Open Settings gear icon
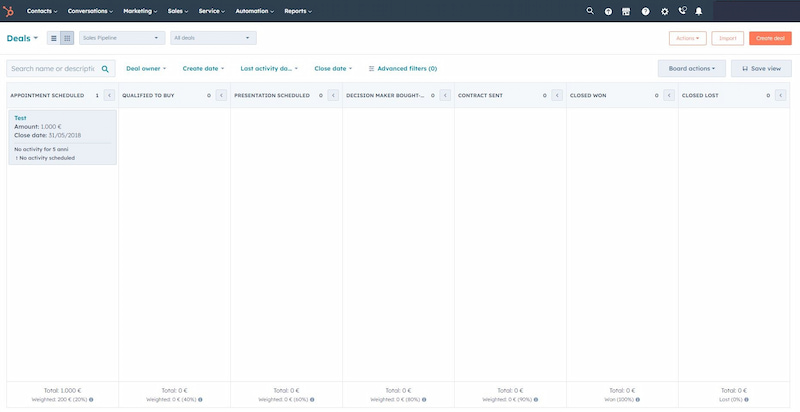 pyautogui.click(x=664, y=11)
